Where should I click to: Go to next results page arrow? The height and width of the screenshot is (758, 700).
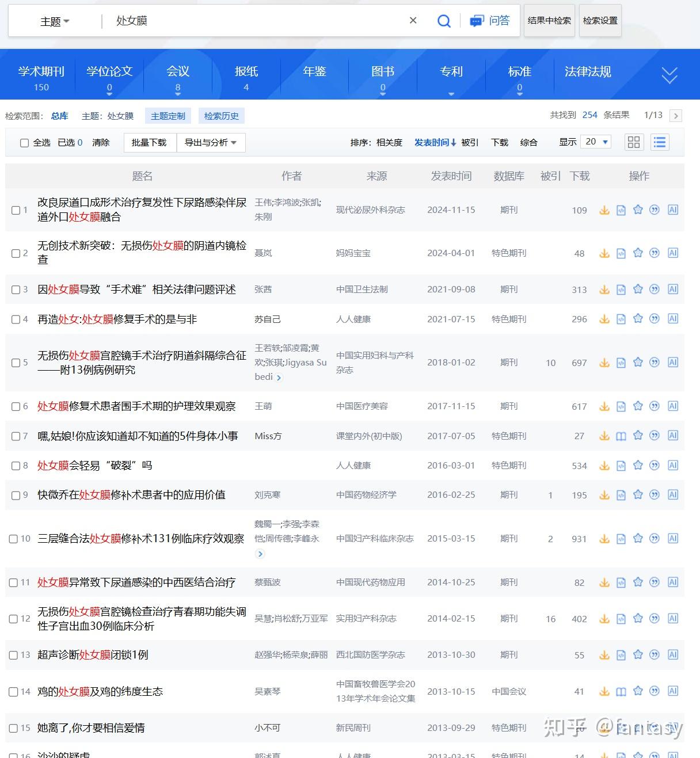tap(676, 116)
